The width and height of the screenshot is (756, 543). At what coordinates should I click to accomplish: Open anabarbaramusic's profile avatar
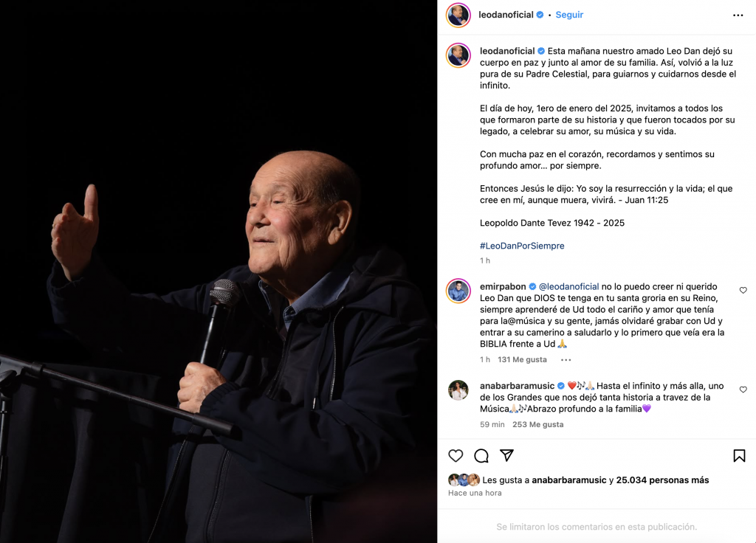458,390
